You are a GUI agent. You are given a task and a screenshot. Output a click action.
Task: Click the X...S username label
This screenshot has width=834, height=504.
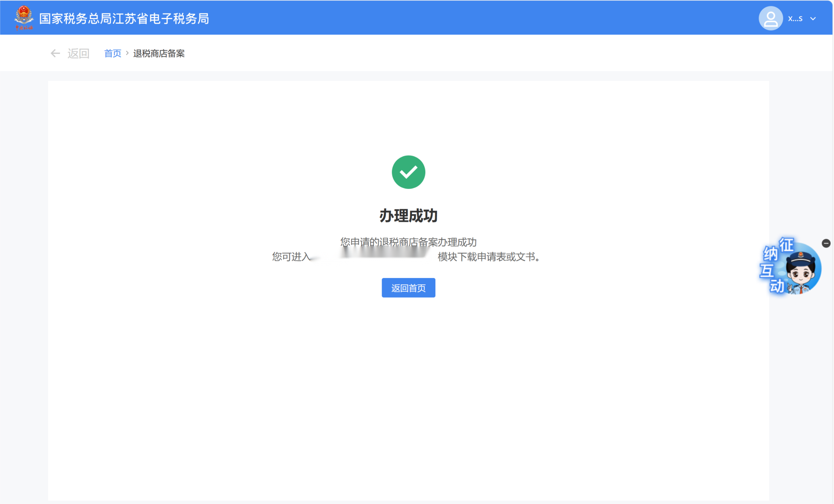point(795,19)
